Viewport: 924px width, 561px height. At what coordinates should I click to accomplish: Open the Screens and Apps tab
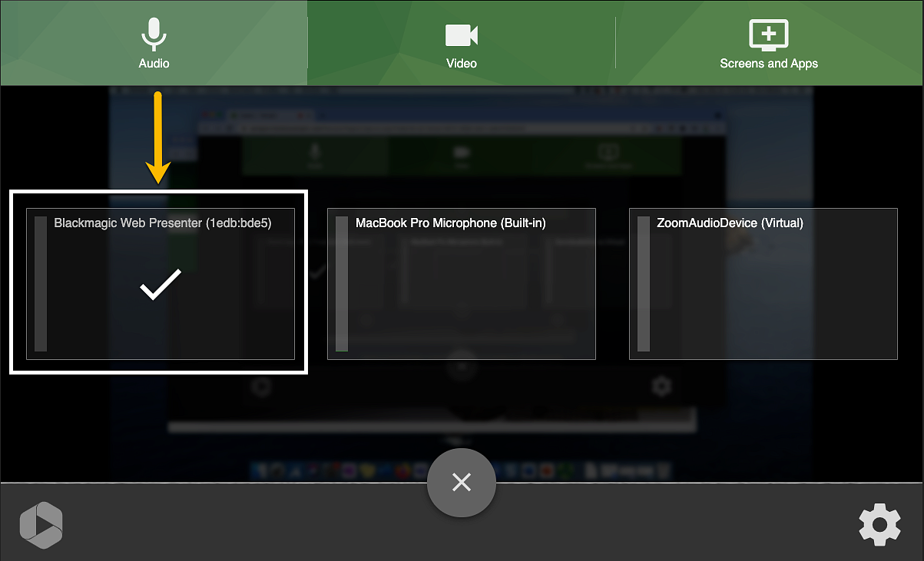click(x=769, y=43)
